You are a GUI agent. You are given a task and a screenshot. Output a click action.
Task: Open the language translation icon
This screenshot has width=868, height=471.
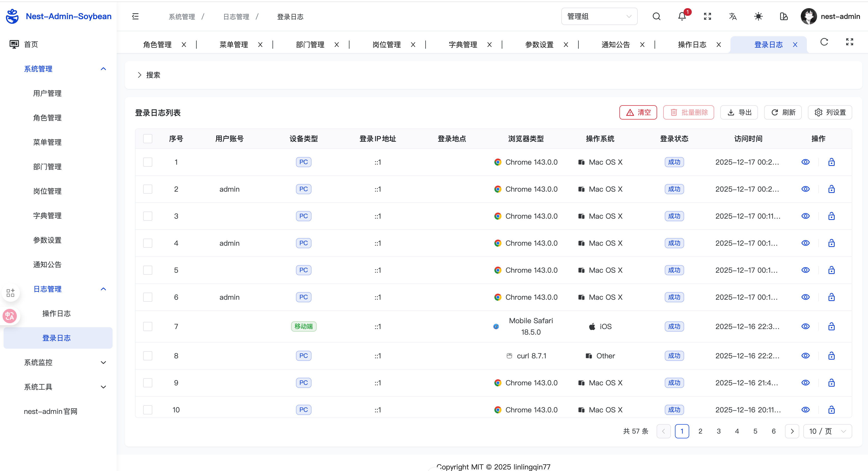(x=733, y=16)
